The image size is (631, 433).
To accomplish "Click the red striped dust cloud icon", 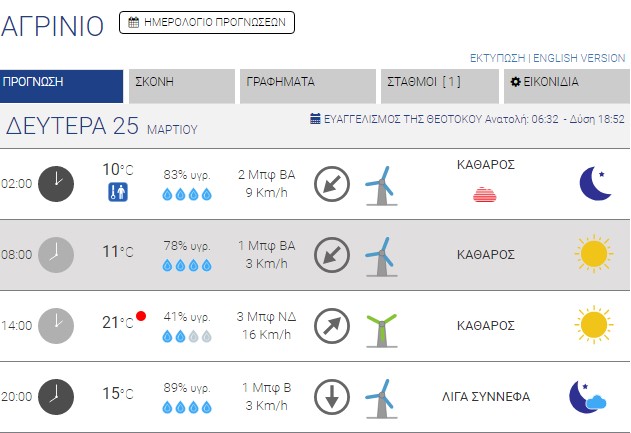I will tap(485, 194).
